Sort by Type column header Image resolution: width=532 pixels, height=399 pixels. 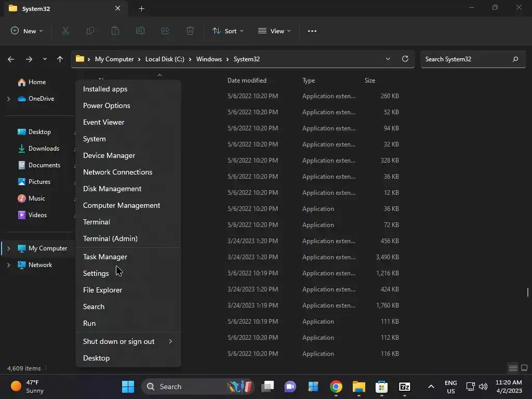309,81
